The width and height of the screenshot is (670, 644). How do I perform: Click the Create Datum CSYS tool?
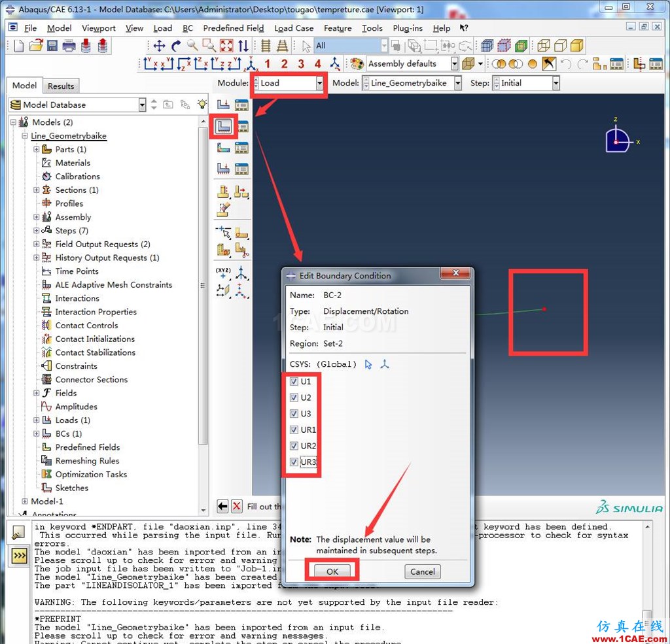click(241, 273)
